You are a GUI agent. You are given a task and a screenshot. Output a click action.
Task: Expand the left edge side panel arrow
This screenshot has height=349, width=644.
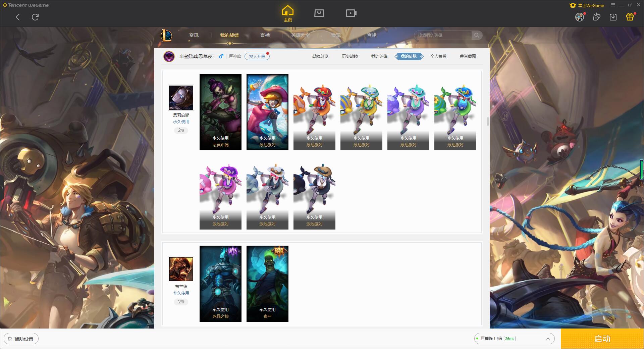click(2, 188)
